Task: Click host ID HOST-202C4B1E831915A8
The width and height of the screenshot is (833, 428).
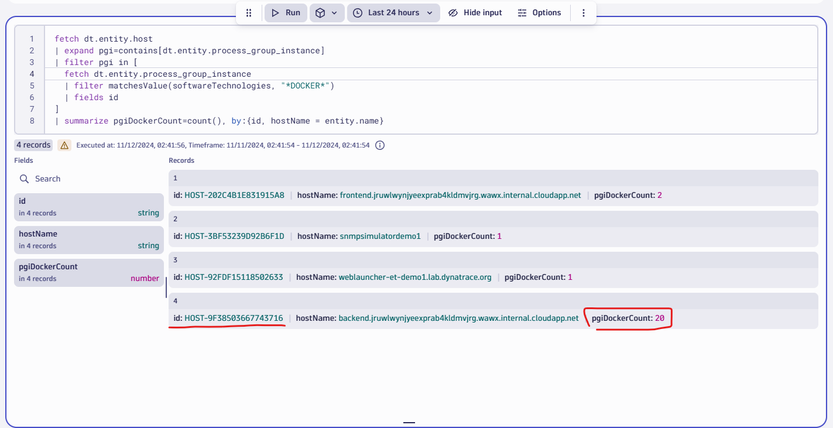Action: (x=234, y=195)
